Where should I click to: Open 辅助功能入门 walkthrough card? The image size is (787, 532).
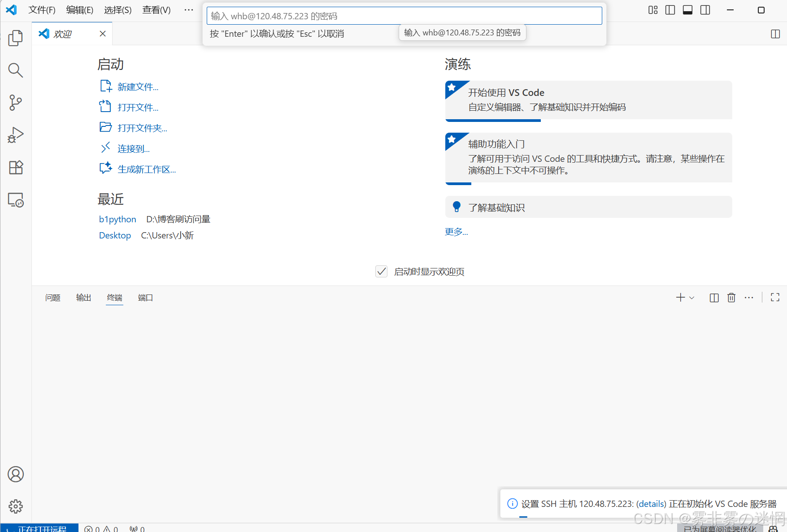click(588, 158)
